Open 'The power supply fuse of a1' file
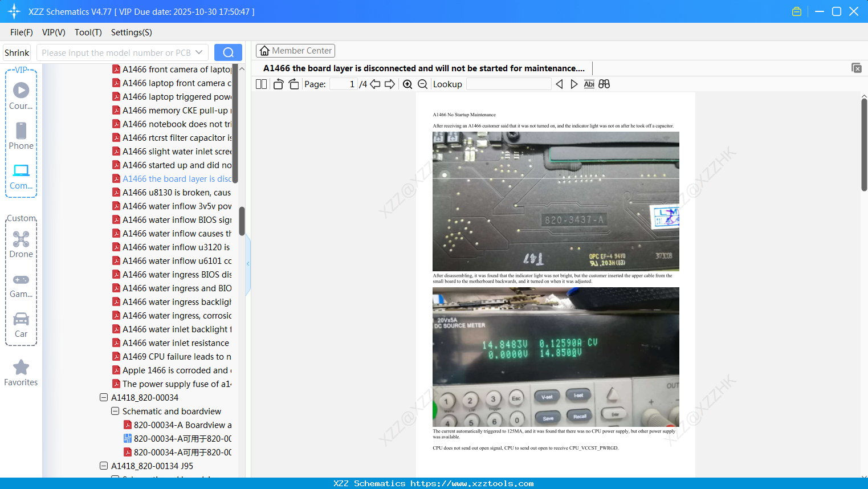Image resolution: width=868 pixels, height=489 pixels. pyautogui.click(x=177, y=384)
